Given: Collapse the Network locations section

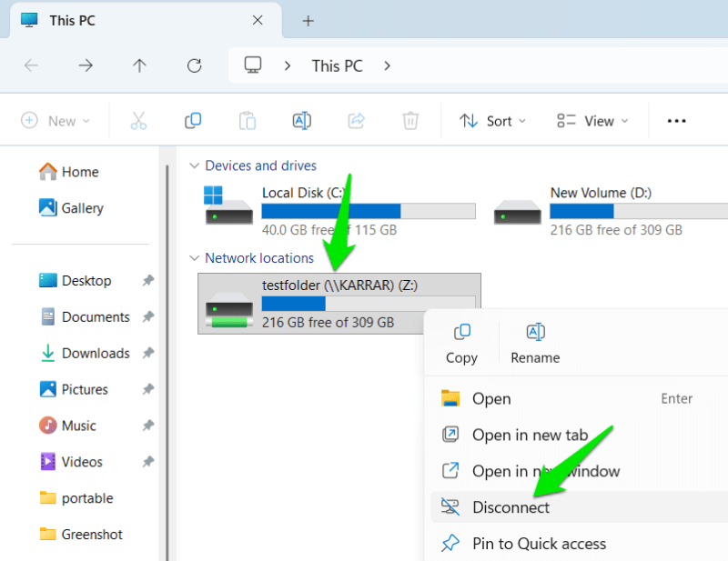Looking at the screenshot, I should [x=195, y=258].
